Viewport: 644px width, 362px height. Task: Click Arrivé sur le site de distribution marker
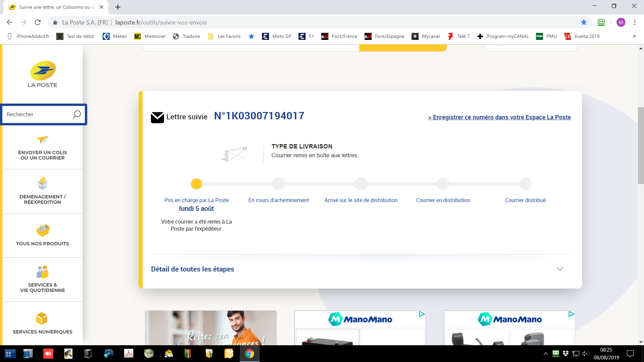(x=361, y=184)
